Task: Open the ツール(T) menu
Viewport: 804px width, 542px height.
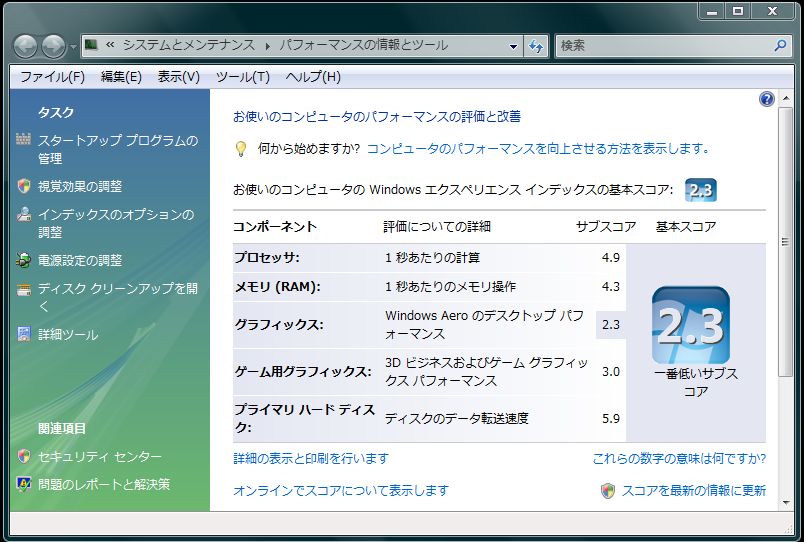Action: tap(242, 77)
